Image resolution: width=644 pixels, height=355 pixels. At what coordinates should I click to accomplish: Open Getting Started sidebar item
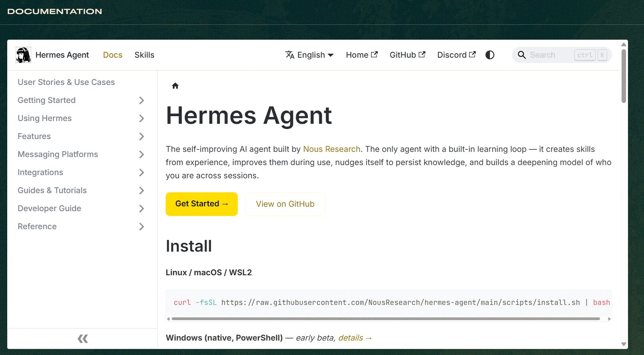[x=46, y=100]
